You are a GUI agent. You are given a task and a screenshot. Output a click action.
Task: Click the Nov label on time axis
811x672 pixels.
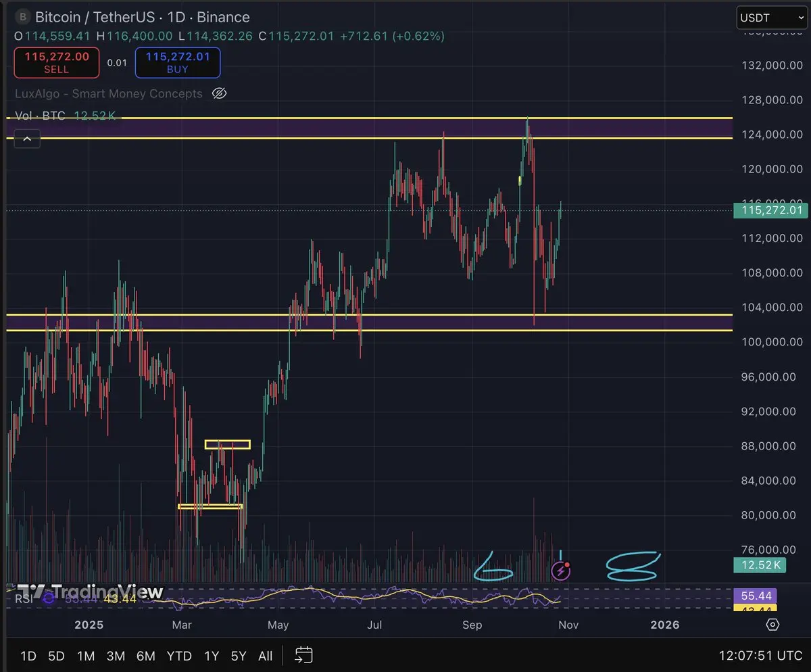point(568,625)
